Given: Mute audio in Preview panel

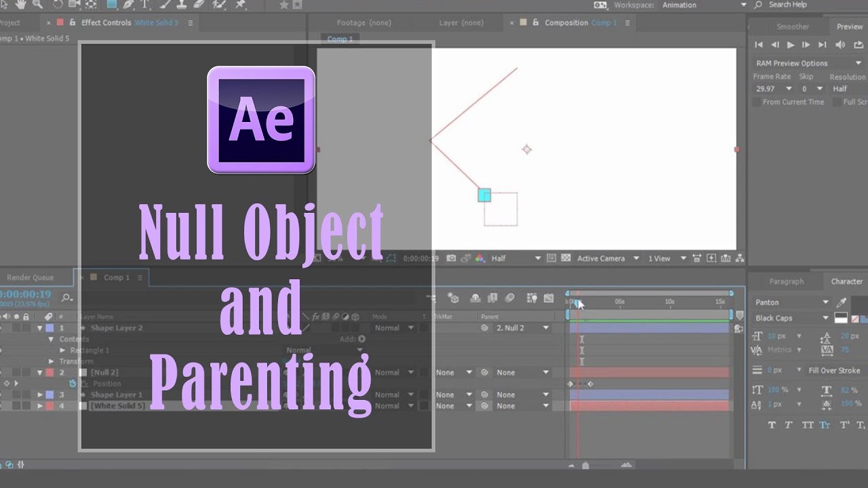Looking at the screenshot, I should tap(841, 45).
